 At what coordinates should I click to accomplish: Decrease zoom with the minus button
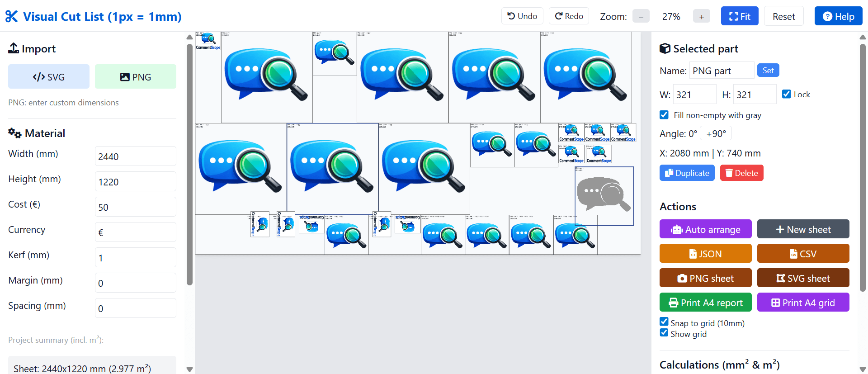click(x=641, y=17)
